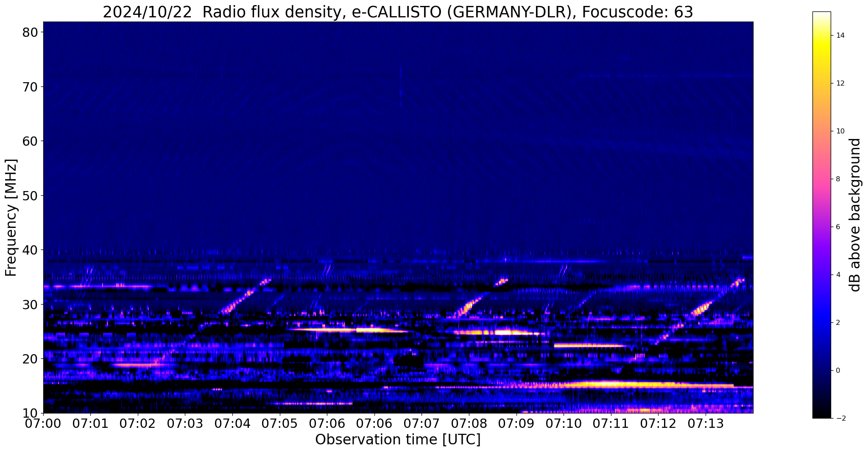This screenshot has width=868, height=452.
Task: Click the 6 tick label on the colorbar
Action: point(837,227)
